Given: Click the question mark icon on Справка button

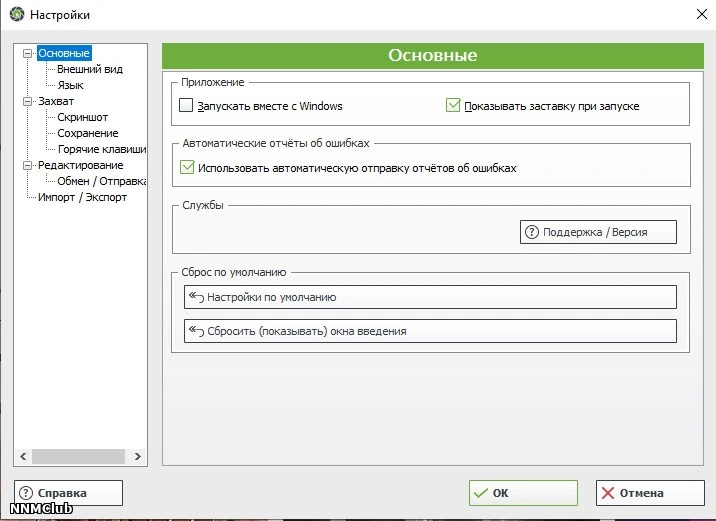Looking at the screenshot, I should pos(26,493).
